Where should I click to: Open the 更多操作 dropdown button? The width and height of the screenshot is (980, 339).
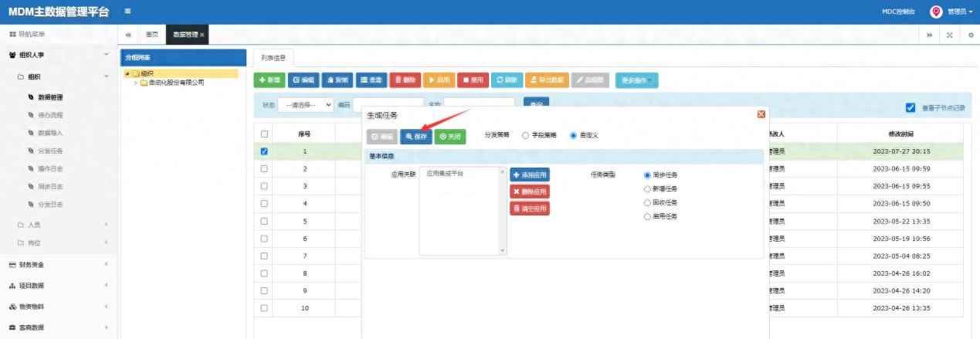click(x=636, y=80)
